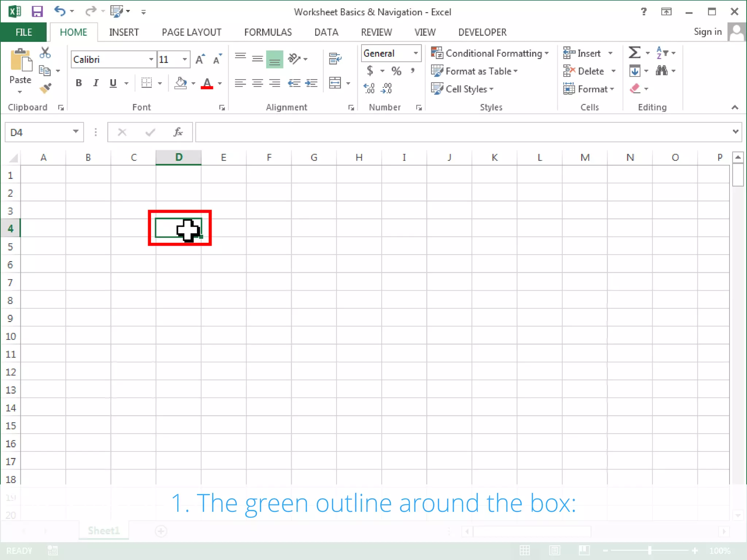Toggle Bottom Align highlighted button
The width and height of the screenshot is (747, 560).
(x=275, y=59)
